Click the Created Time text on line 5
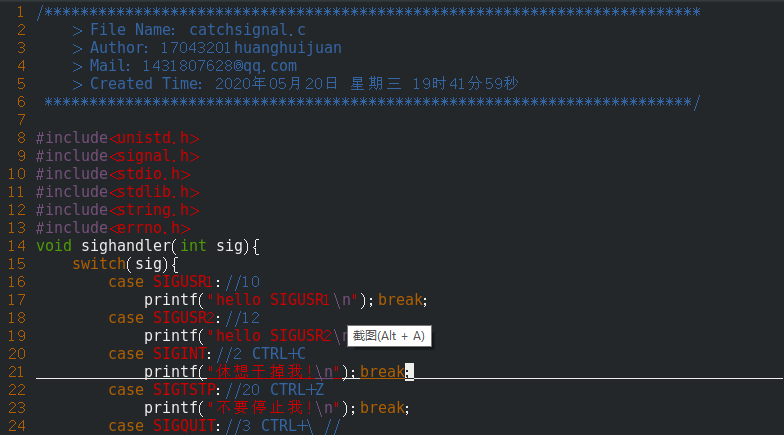This screenshot has width=784, height=435. point(146,84)
